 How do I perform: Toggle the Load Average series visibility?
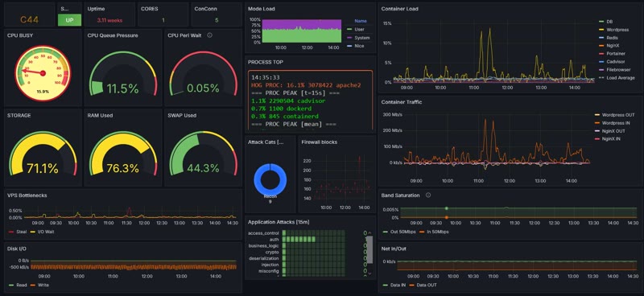point(620,77)
